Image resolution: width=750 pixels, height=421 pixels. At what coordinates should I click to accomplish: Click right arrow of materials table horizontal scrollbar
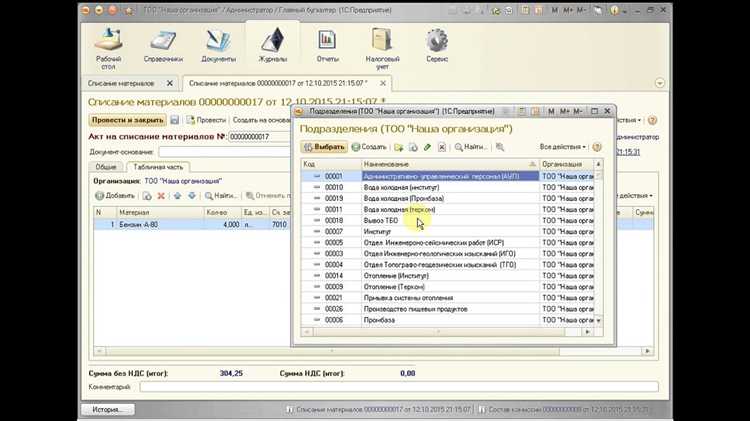pyautogui.click(x=647, y=351)
